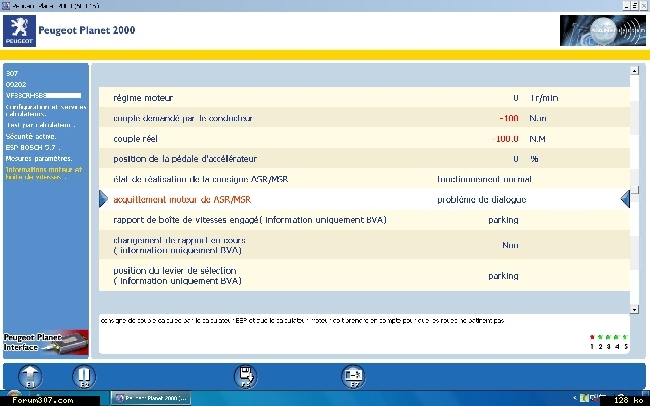Click the F5 save to disk button

point(245,377)
